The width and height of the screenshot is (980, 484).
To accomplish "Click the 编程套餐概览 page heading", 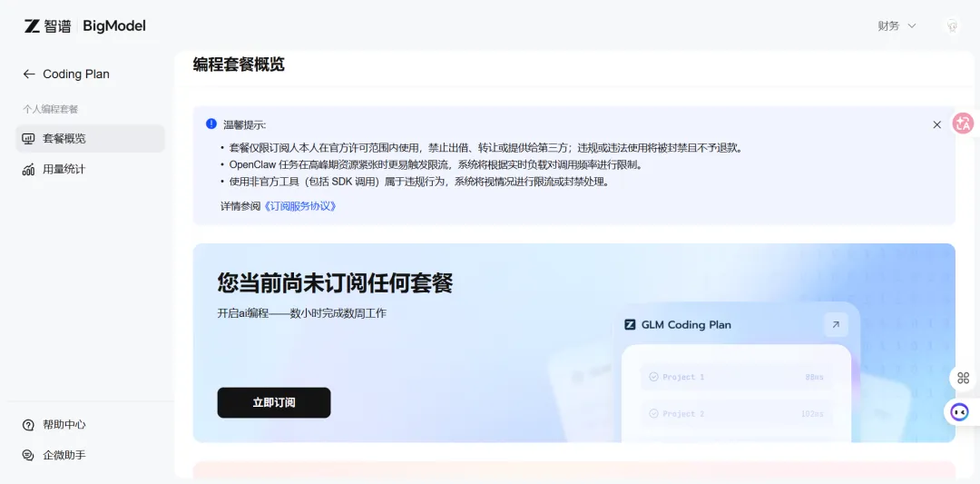I will [239, 64].
